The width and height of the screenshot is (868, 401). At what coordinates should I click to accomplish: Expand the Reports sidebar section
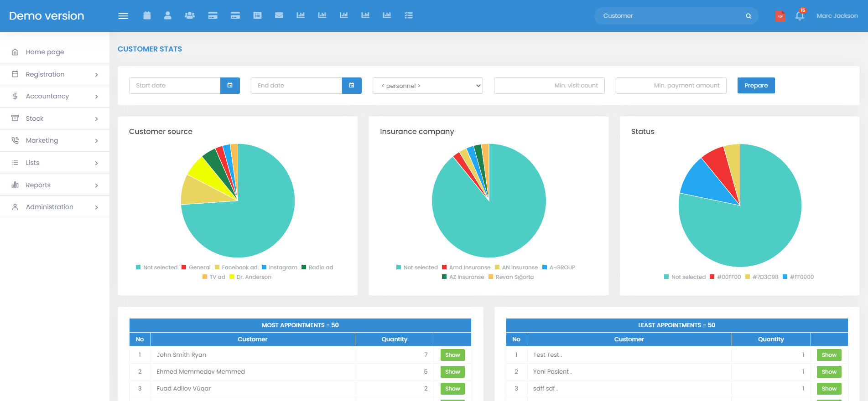pyautogui.click(x=55, y=185)
